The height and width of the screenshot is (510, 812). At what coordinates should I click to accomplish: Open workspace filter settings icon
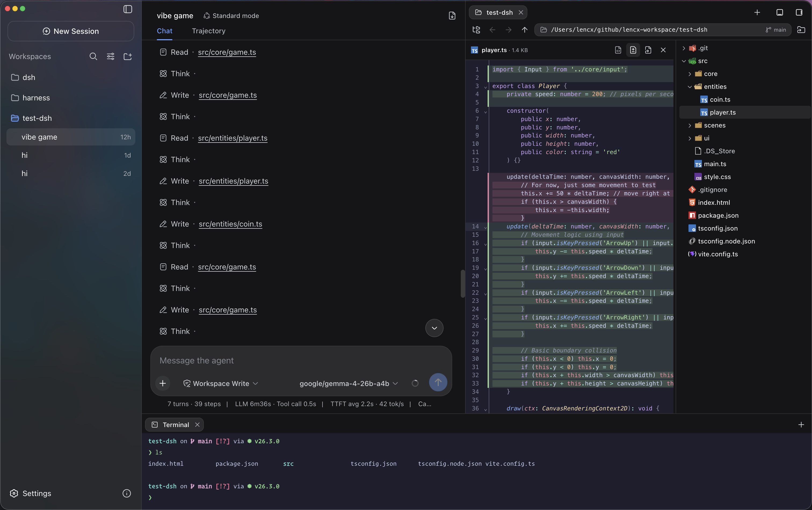click(111, 56)
